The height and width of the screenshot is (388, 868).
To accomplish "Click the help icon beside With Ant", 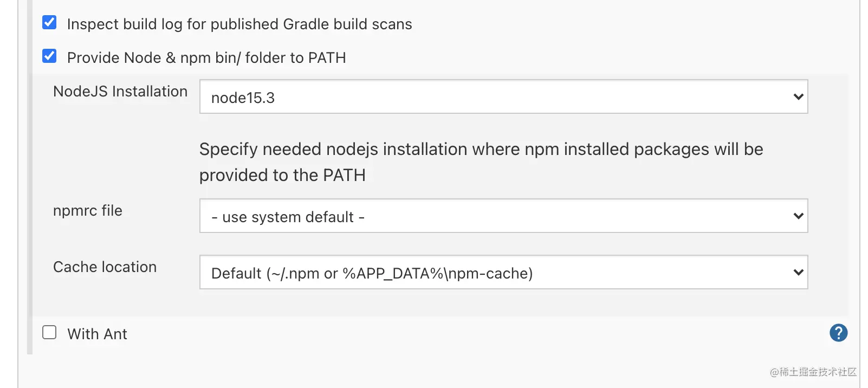I will coord(838,333).
